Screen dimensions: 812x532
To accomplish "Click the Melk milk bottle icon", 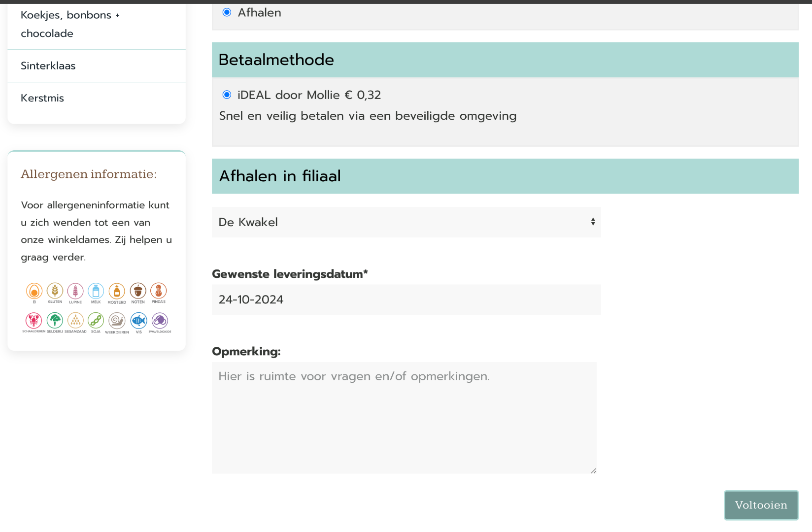I will 96,291.
